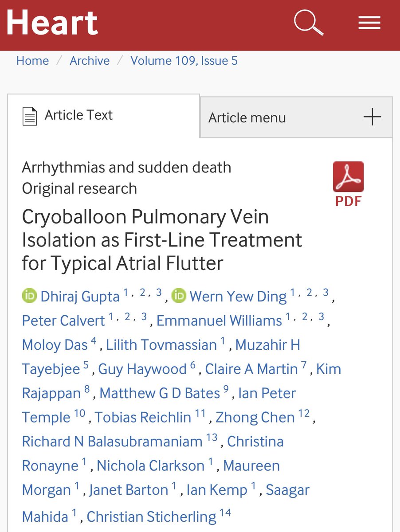
Task: Select the Article Text tab
Action: (78, 115)
